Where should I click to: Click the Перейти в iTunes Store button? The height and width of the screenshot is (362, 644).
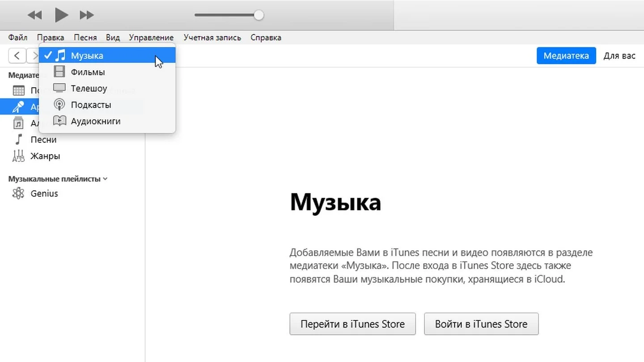[x=352, y=324]
